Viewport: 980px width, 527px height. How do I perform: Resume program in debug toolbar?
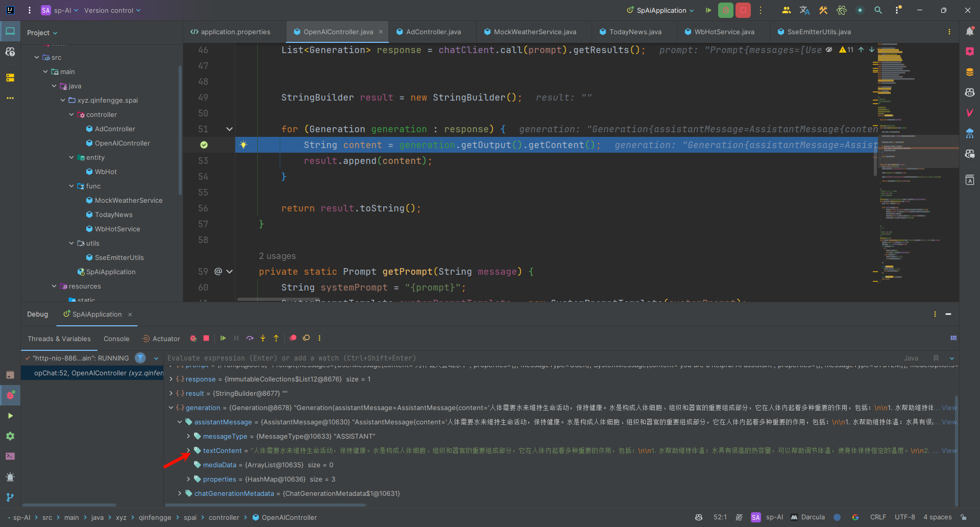(223, 338)
